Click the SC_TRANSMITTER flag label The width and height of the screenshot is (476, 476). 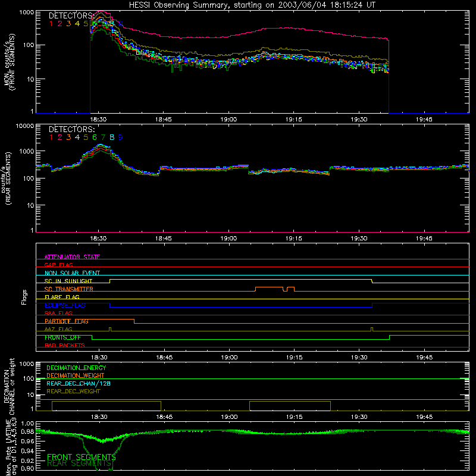[69, 289]
